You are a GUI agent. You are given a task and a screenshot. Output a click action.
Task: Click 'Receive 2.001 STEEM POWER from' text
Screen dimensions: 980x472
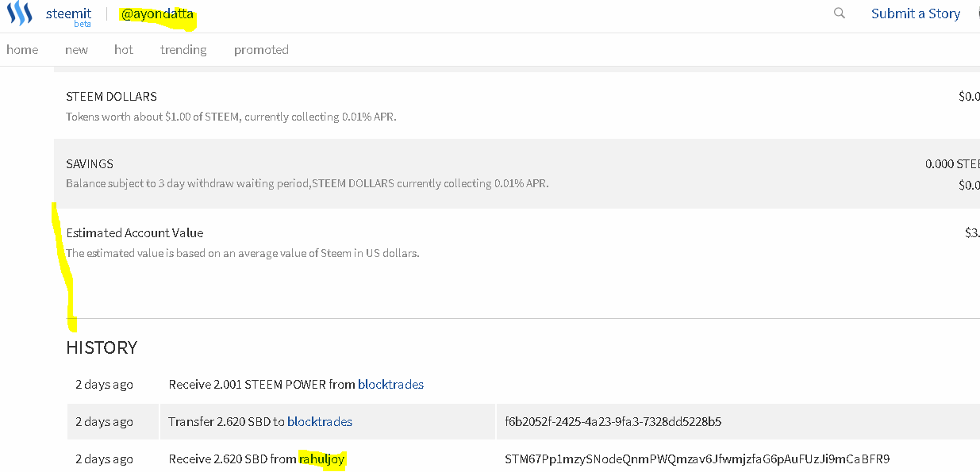click(x=262, y=385)
